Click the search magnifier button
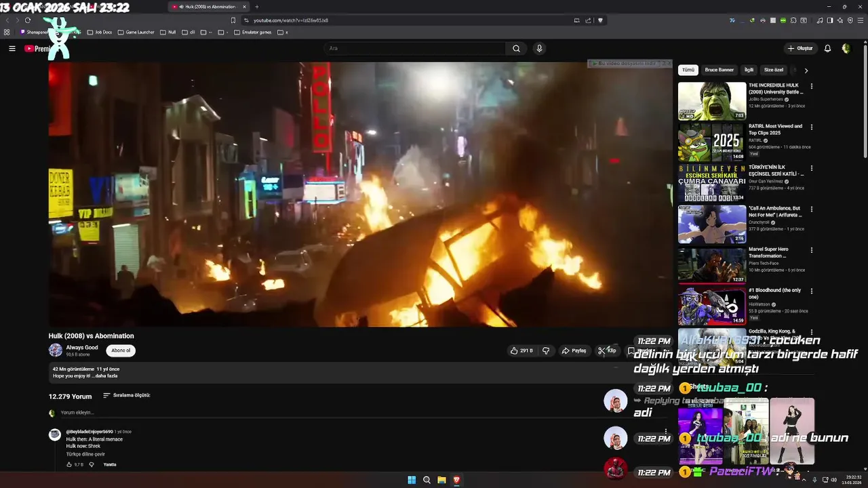The image size is (868, 488). [516, 48]
